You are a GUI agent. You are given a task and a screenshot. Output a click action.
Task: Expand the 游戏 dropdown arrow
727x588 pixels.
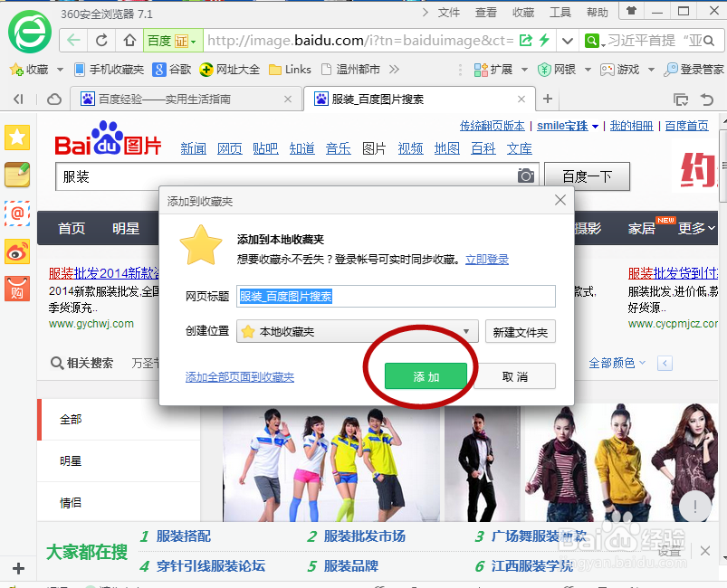[651, 70]
